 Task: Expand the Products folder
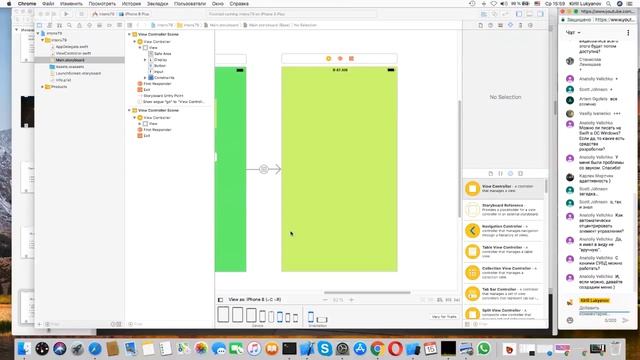point(42,87)
